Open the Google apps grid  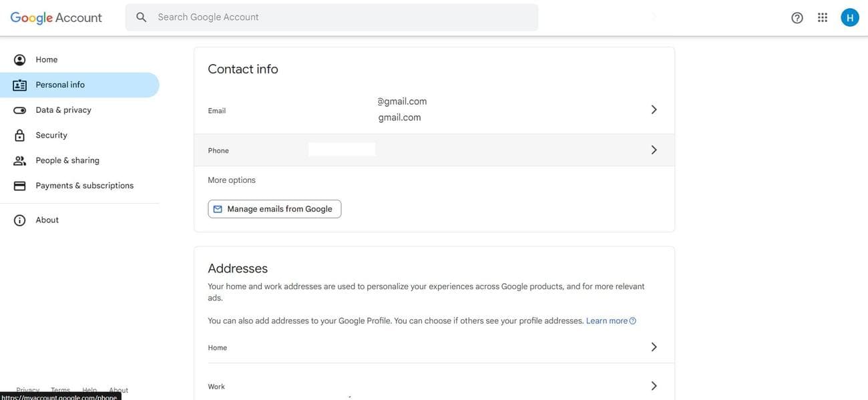(823, 18)
